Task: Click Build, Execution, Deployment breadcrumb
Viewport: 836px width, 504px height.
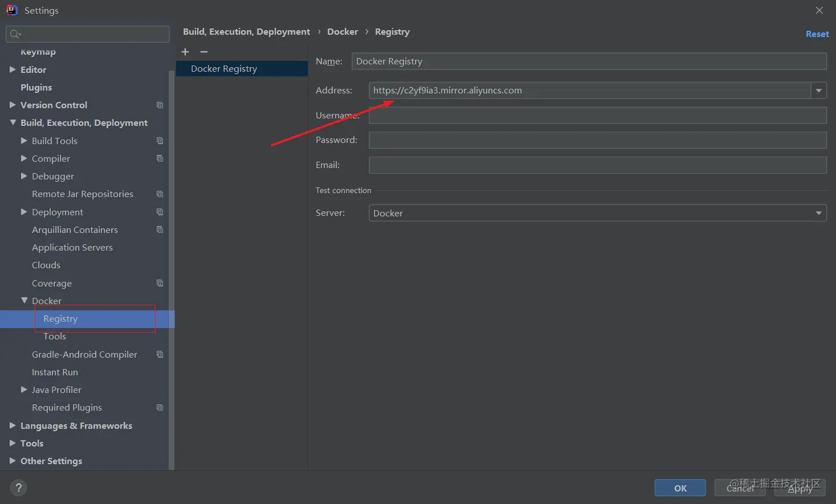Action: point(246,32)
